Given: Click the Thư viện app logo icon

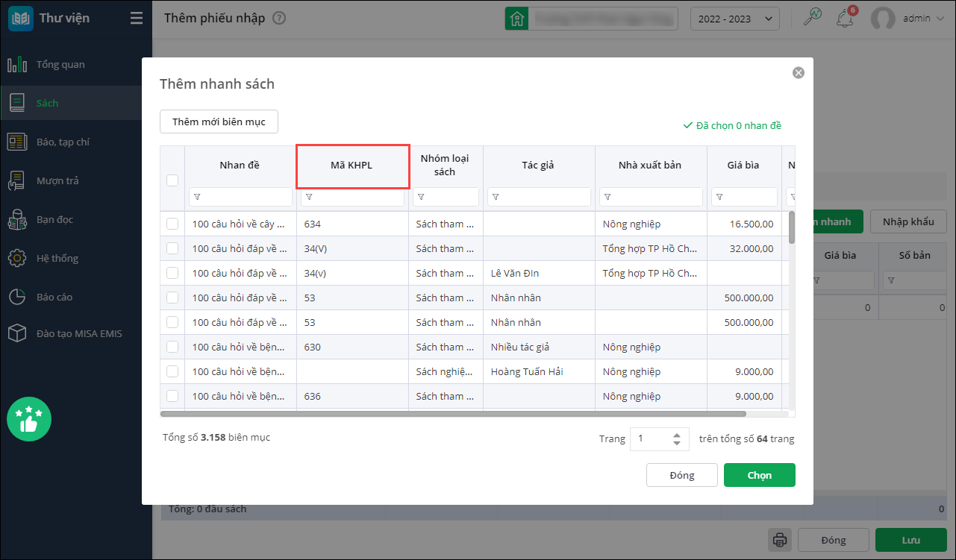Looking at the screenshot, I should click(21, 18).
